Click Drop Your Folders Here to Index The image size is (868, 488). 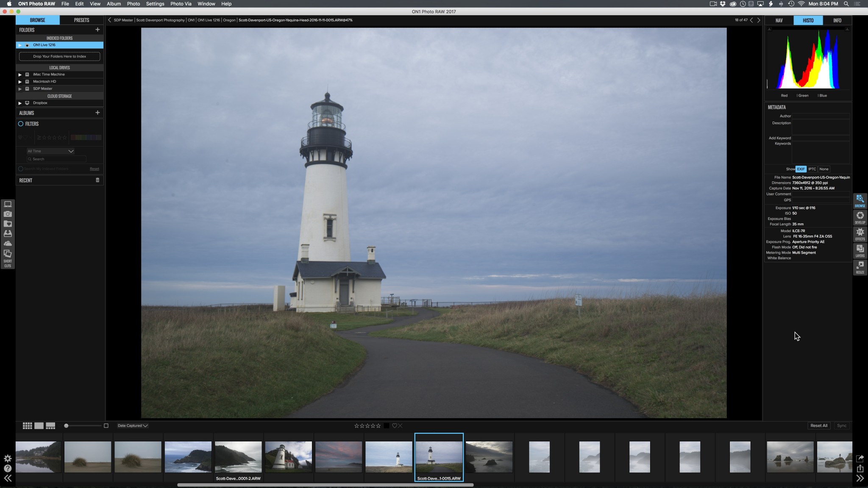(x=60, y=56)
